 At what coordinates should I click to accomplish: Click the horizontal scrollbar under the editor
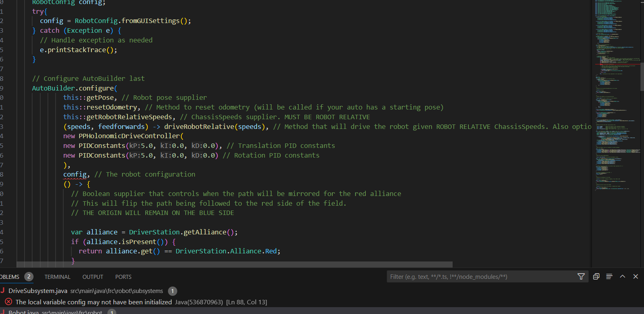pyautogui.click(x=234, y=264)
